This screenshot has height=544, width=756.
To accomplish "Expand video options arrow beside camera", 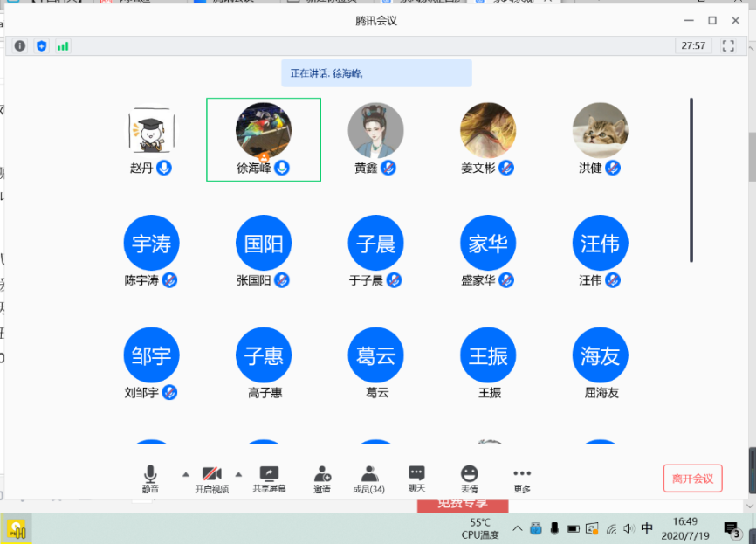I will pos(238,474).
